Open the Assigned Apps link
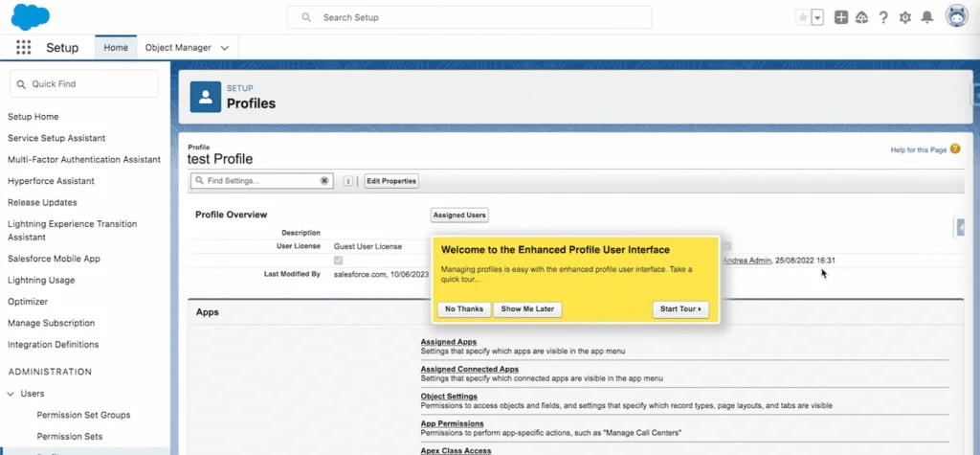980x455 pixels. coord(449,342)
